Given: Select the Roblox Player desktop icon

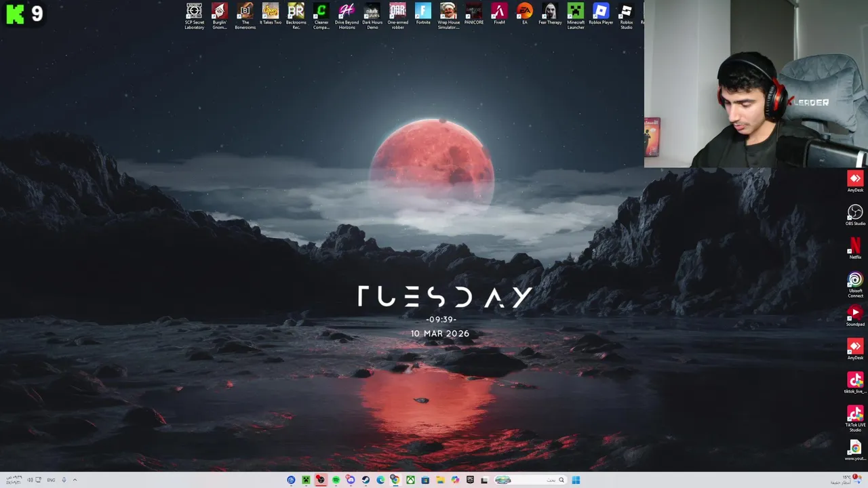Looking at the screenshot, I should [601, 14].
